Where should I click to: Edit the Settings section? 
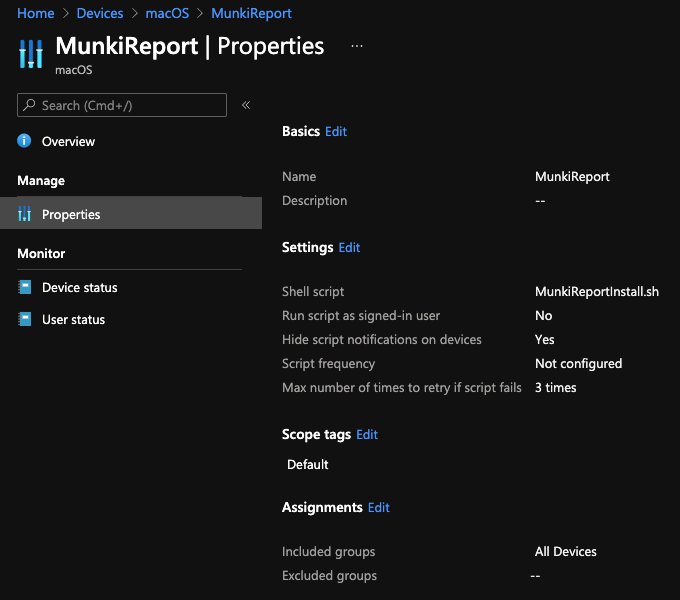(349, 247)
